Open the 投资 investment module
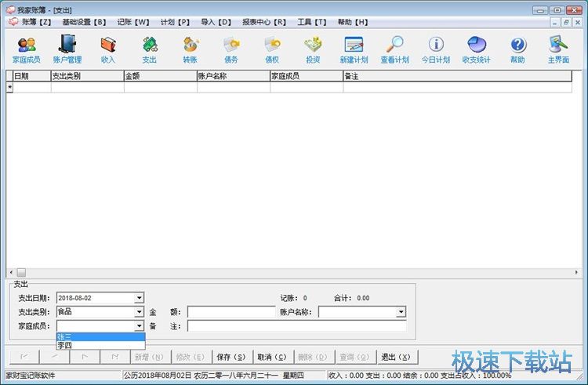The image size is (588, 385). tap(313, 49)
